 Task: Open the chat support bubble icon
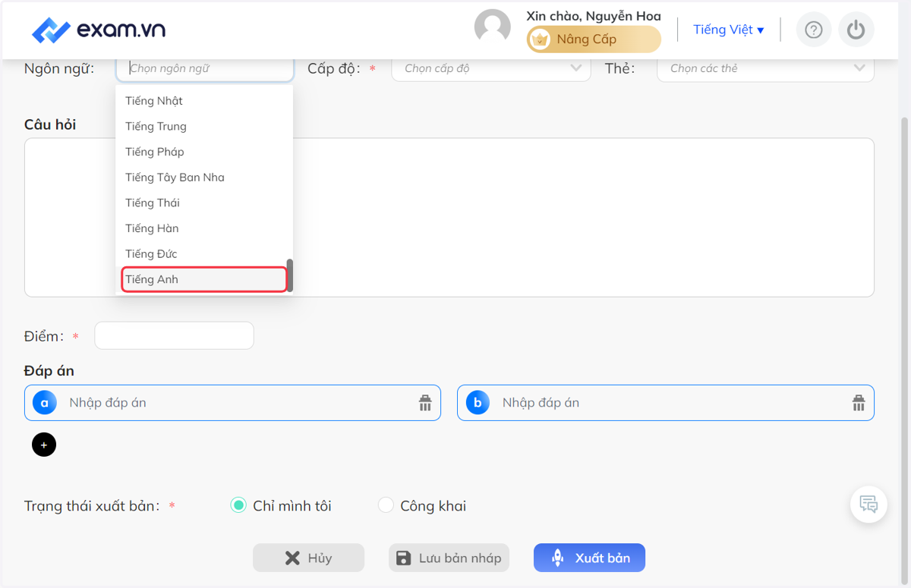click(868, 505)
